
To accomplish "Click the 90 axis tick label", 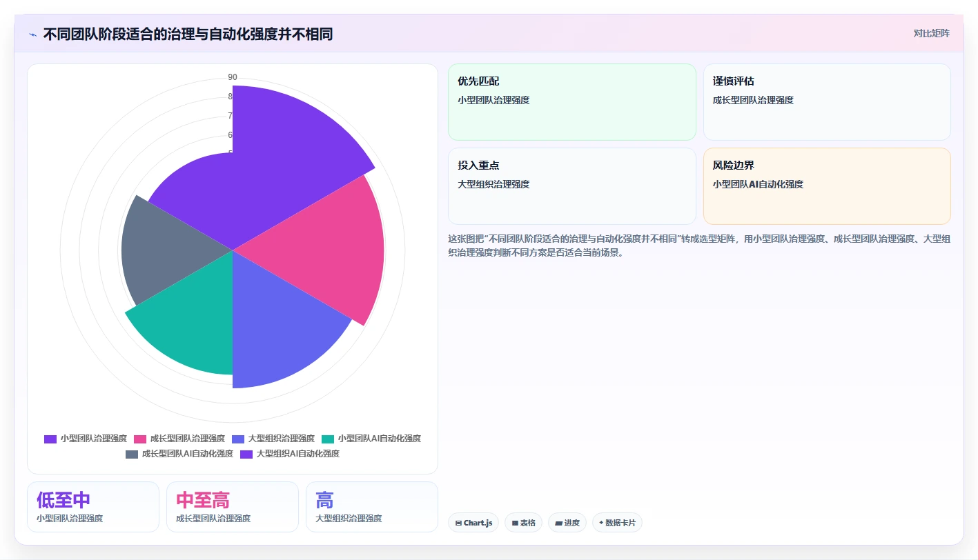I will (x=233, y=77).
